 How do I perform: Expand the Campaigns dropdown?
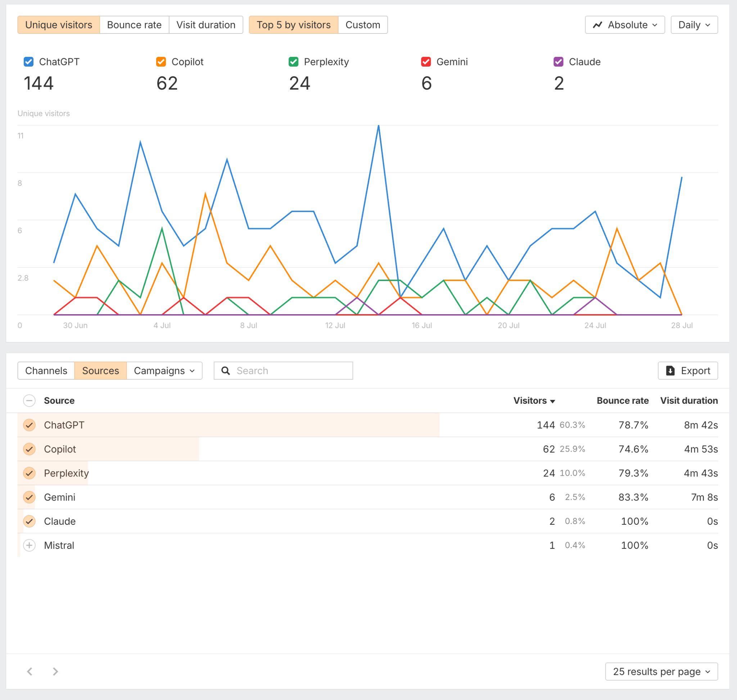164,371
